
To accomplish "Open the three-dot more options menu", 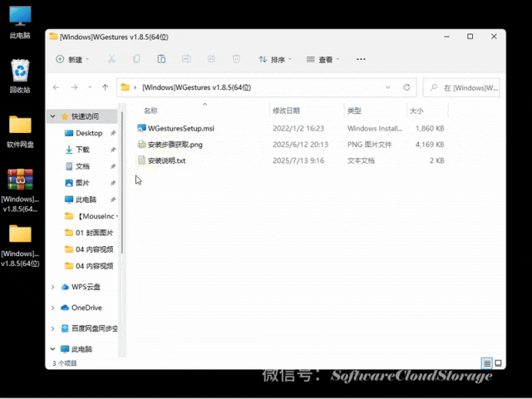I will click(361, 59).
